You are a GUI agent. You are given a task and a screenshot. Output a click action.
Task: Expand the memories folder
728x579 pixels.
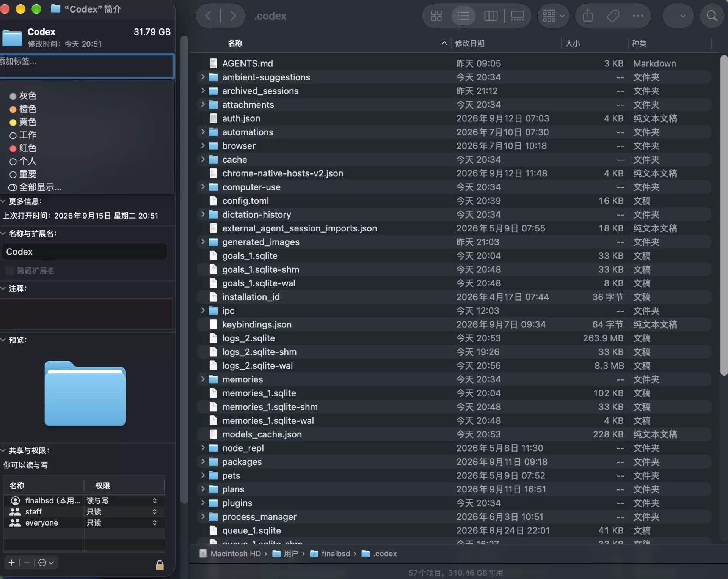(202, 379)
